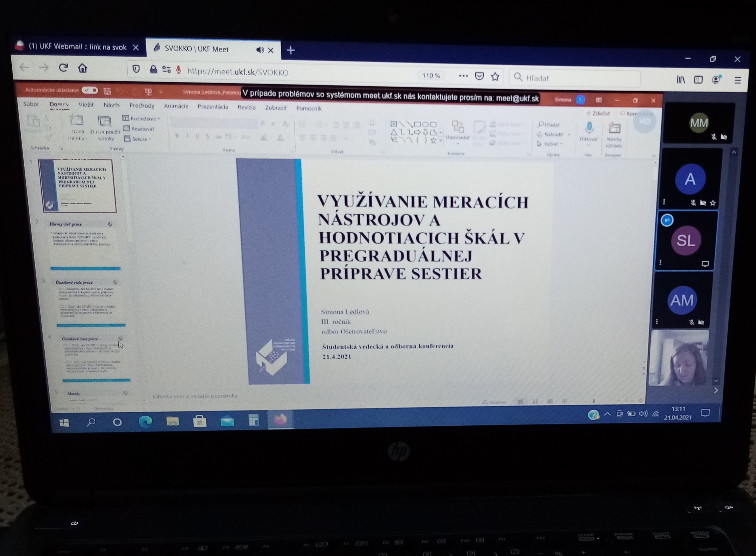756x556 pixels.
Task: Open the Súbor menu
Action: (31, 104)
